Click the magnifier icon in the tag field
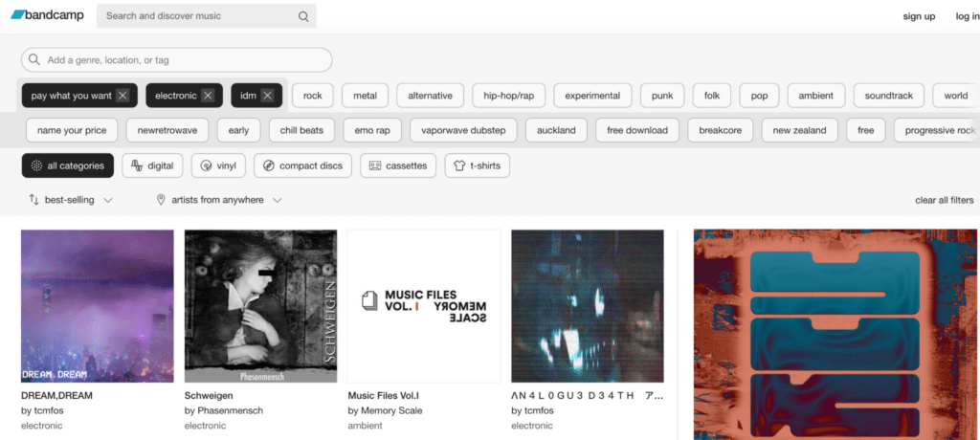 [34, 60]
